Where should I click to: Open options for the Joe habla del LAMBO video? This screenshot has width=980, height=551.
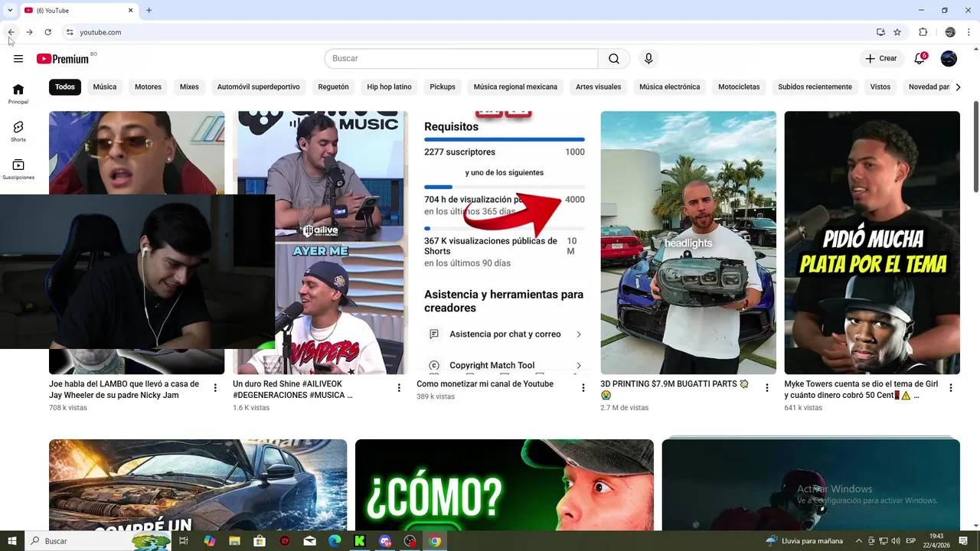215,388
